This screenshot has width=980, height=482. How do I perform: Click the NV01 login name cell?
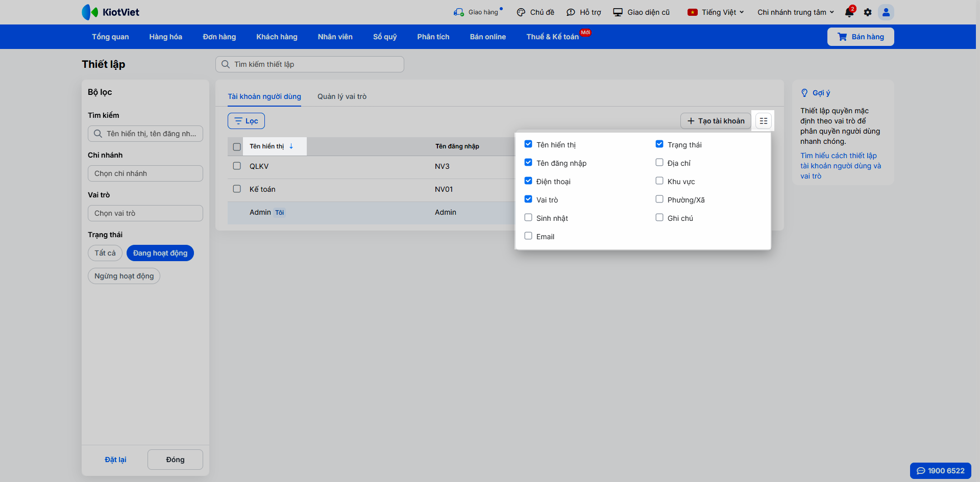click(444, 189)
